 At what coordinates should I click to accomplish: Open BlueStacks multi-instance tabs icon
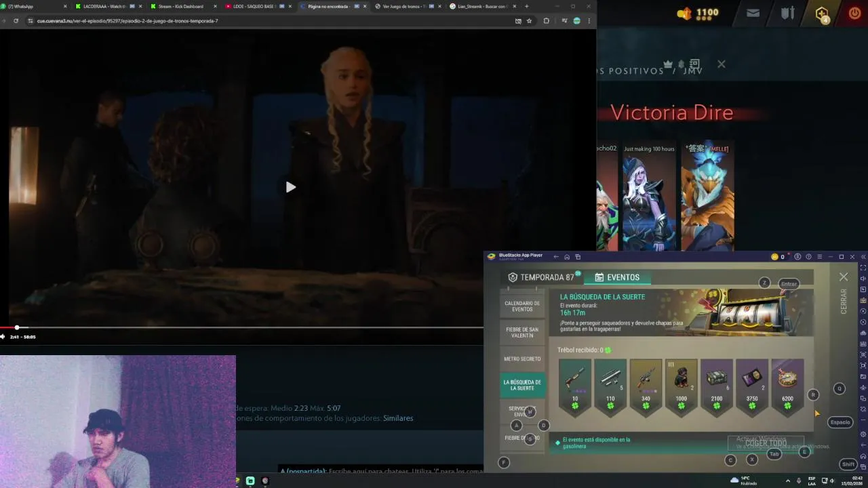click(578, 257)
